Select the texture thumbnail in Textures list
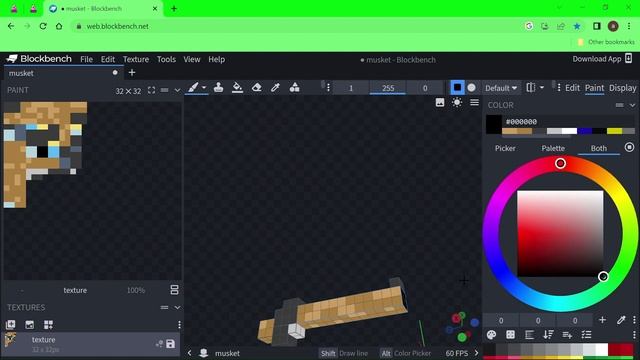The image size is (640, 360). pyautogui.click(x=11, y=340)
